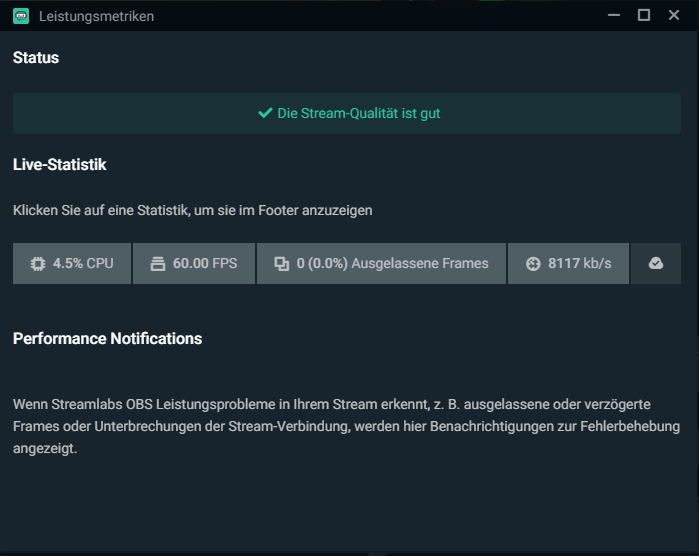Minimize the Leistungsmetriken window
The image size is (699, 556).
pyautogui.click(x=613, y=15)
